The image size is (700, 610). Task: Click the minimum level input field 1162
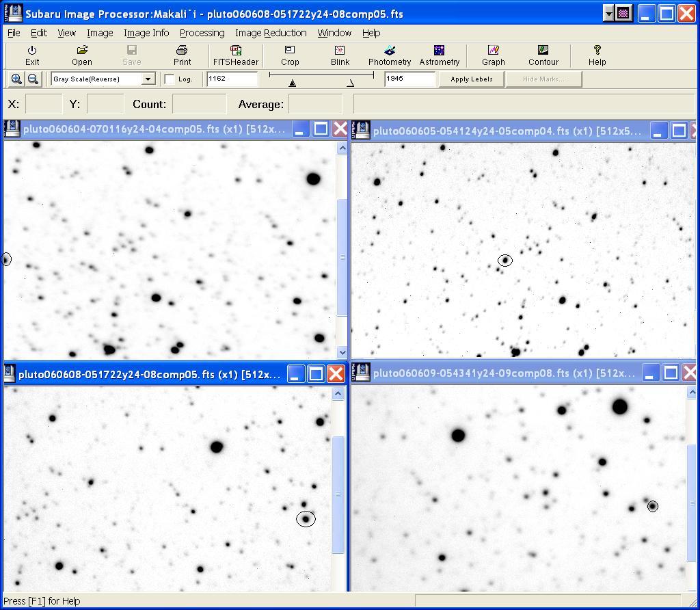point(232,79)
